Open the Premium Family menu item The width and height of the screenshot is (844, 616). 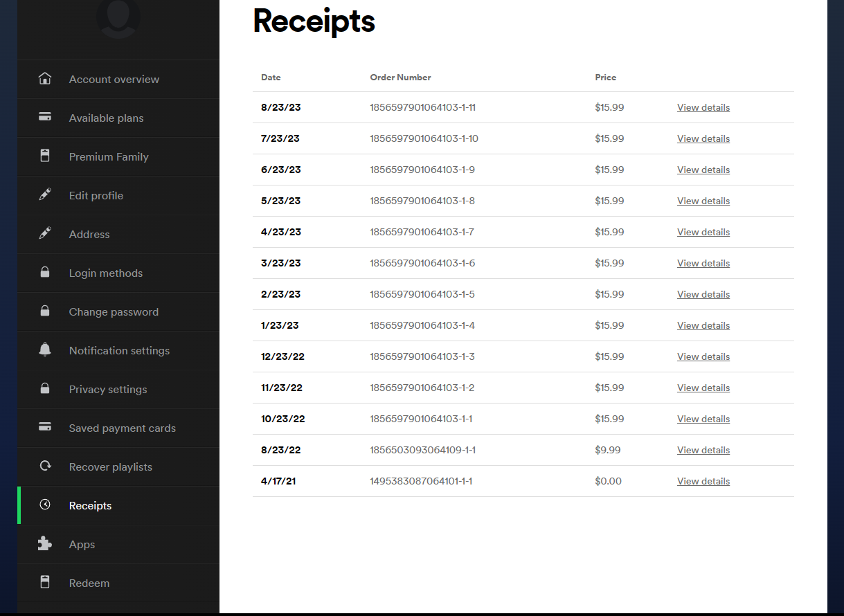pos(109,157)
